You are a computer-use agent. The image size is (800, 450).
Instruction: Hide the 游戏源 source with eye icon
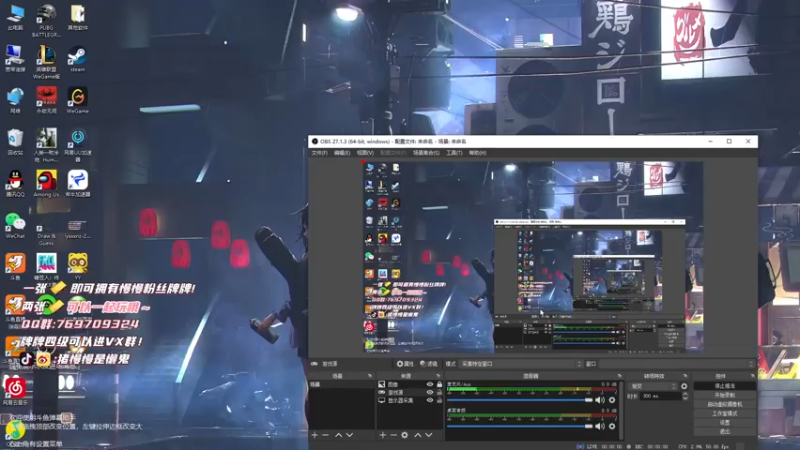430,392
